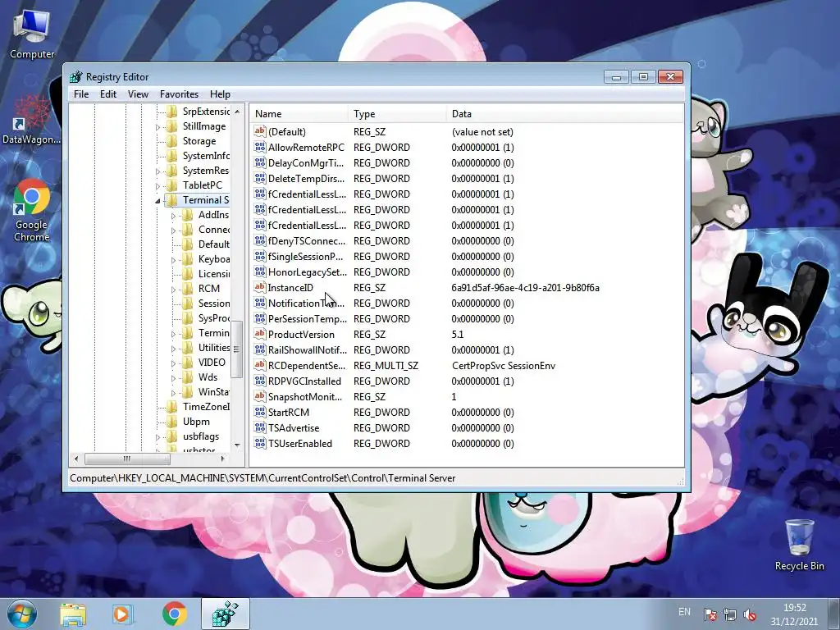
Task: Click the Registry Editor taskbar button
Action: click(226, 614)
